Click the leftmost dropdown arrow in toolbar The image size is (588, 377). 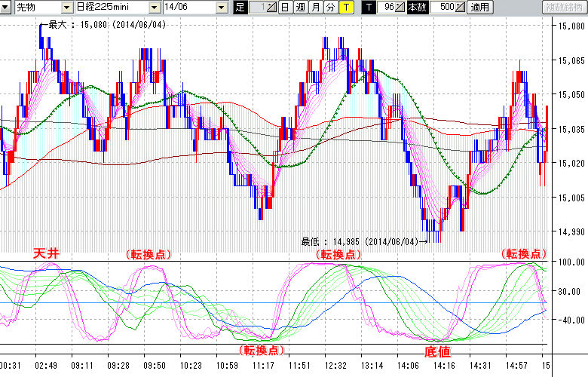(x=7, y=8)
